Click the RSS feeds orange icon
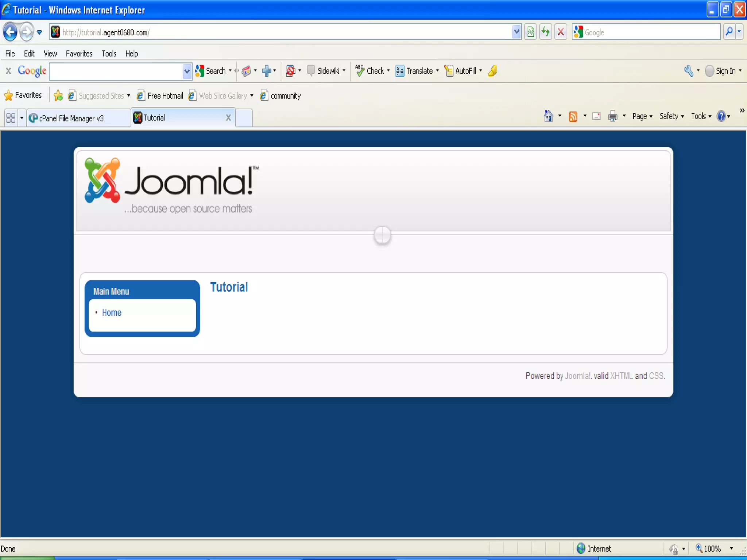Screen dimensions: 747x560 pyautogui.click(x=573, y=117)
